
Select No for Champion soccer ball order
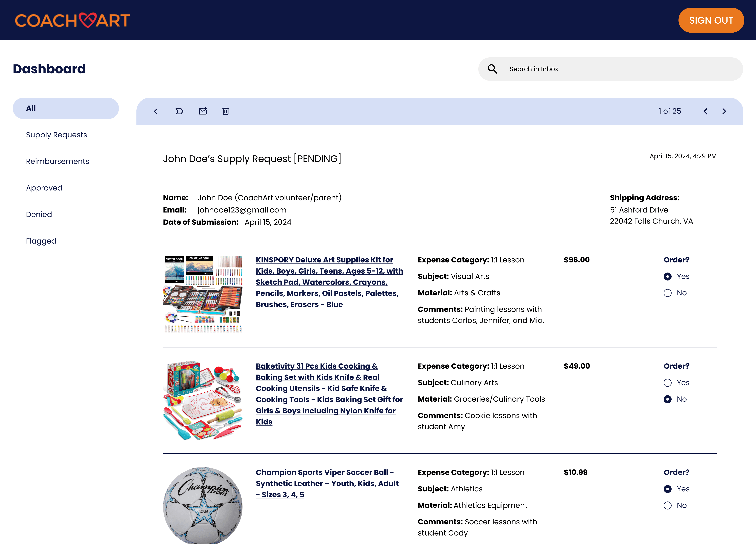tap(667, 505)
